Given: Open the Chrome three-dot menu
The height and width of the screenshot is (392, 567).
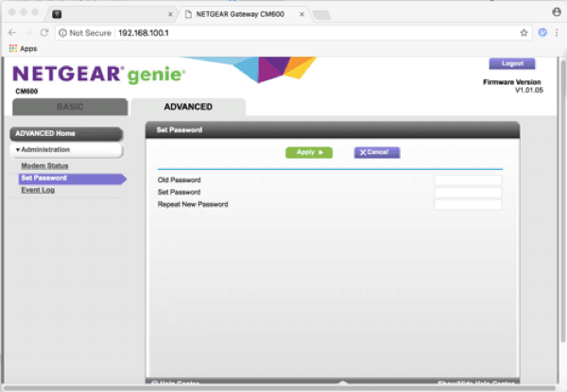Looking at the screenshot, I should 557,33.
